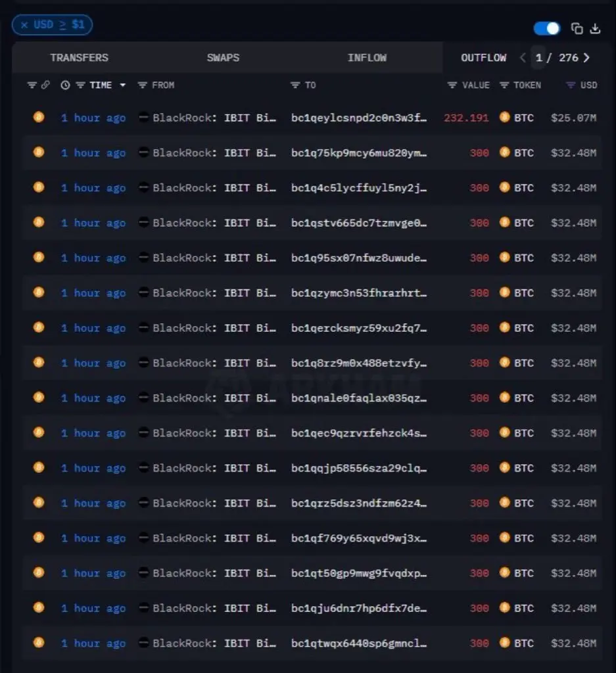616x673 pixels.
Task: Open address bc1qrz5dsz3ndfzm62z4
Action: pos(359,503)
